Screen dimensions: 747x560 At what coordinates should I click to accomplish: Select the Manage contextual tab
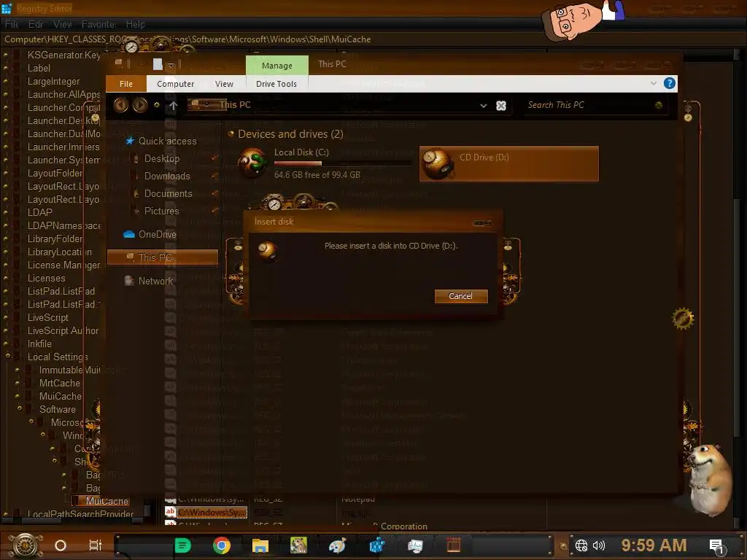(276, 65)
